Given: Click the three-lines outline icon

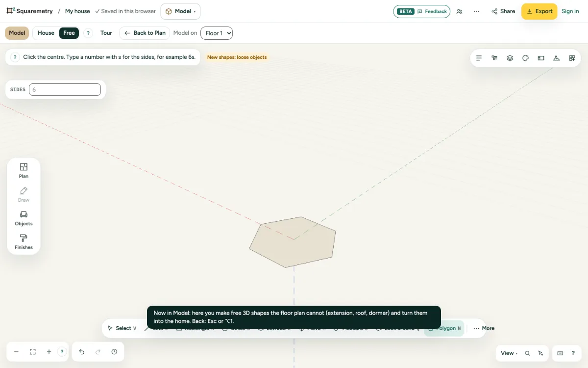Looking at the screenshot, I should pyautogui.click(x=479, y=58).
